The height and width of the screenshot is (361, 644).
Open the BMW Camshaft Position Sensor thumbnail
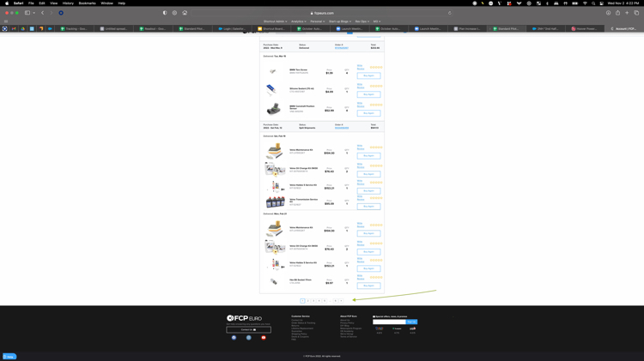(274, 109)
